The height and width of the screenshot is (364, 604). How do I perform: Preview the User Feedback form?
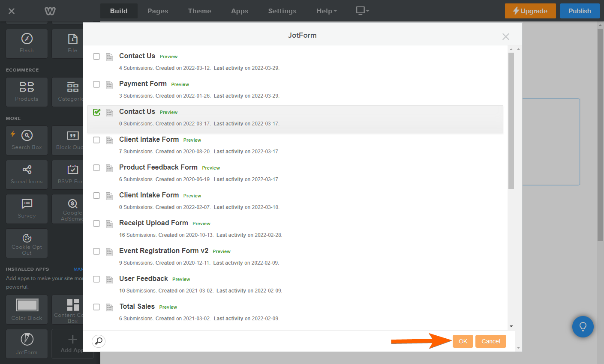[x=181, y=279]
